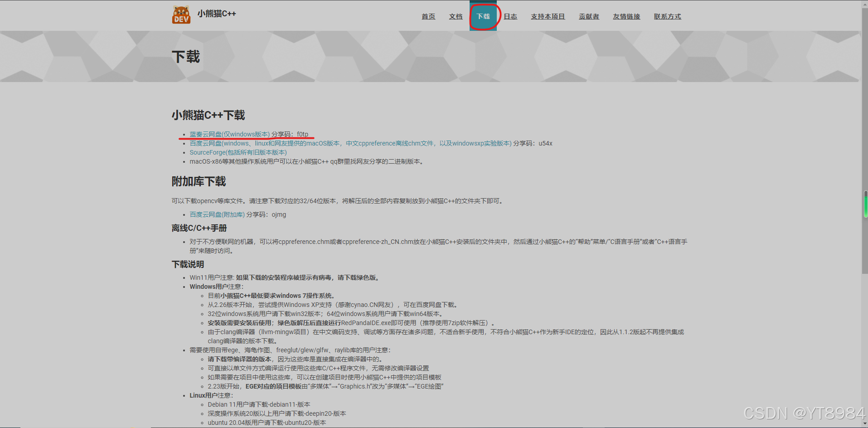Click the large 下载 page title

(x=186, y=57)
